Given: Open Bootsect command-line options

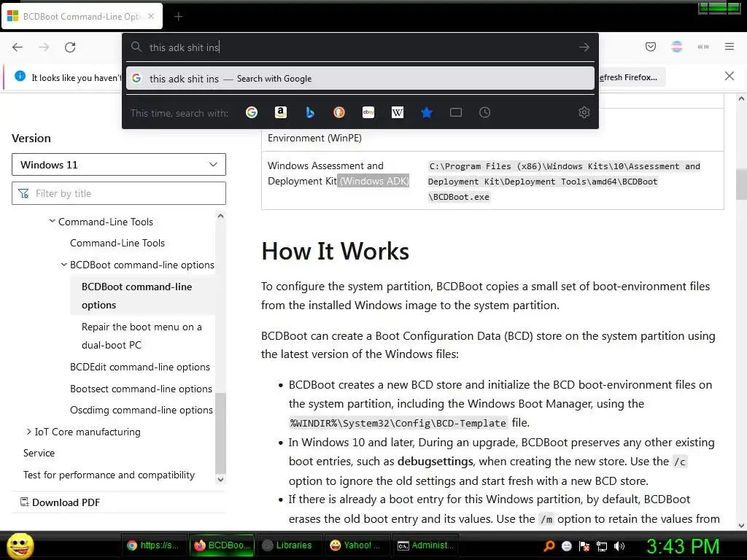Looking at the screenshot, I should click(141, 389).
